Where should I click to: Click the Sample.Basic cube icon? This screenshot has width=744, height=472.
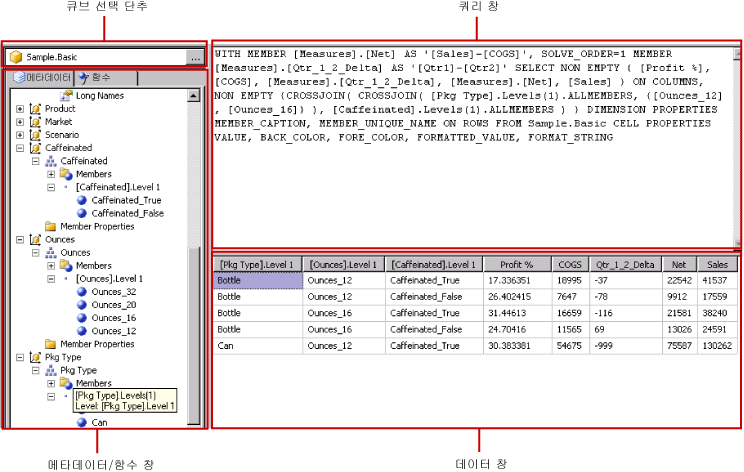(17, 58)
